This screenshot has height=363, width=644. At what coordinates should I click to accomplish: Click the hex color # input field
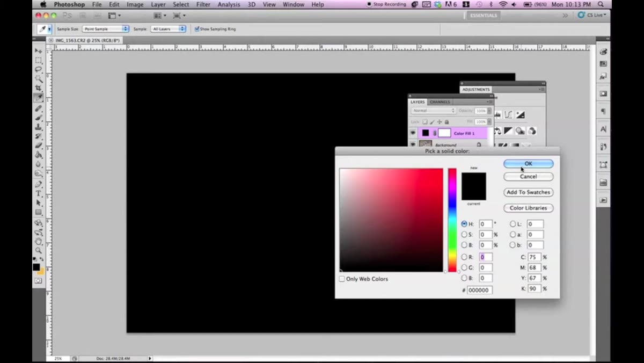[479, 290]
